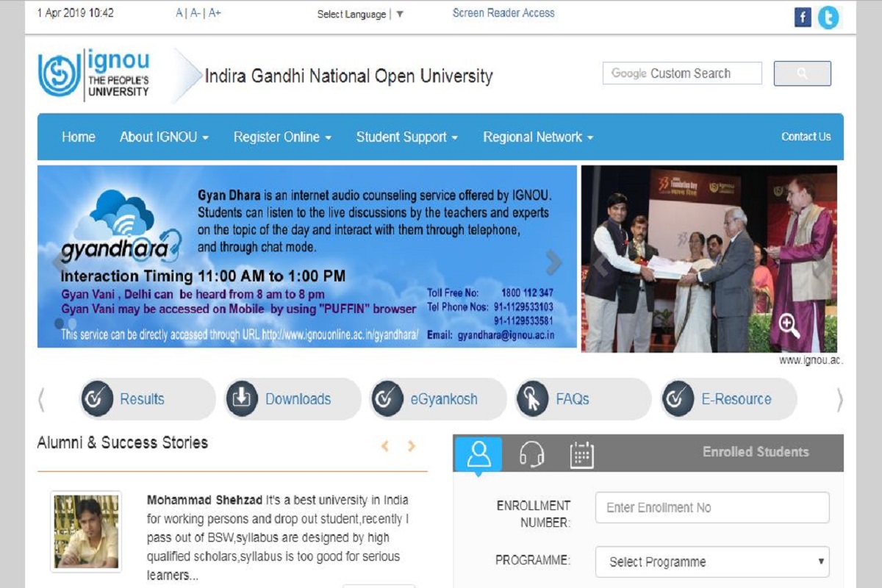Expand About IGNOU menu

[164, 137]
